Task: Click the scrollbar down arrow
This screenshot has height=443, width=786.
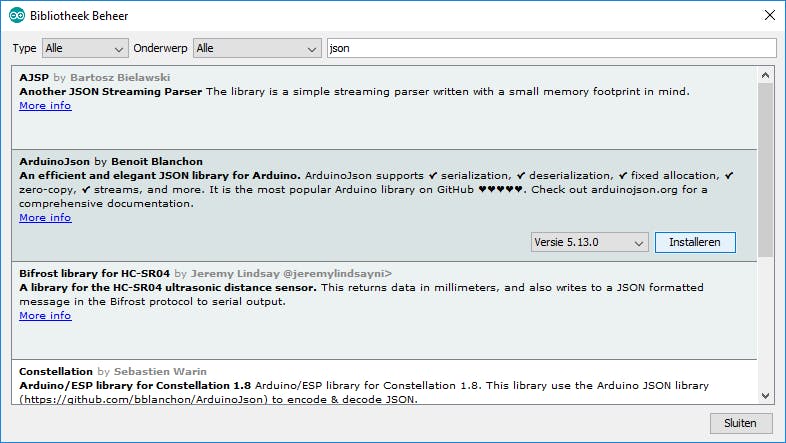Action: 766,395
